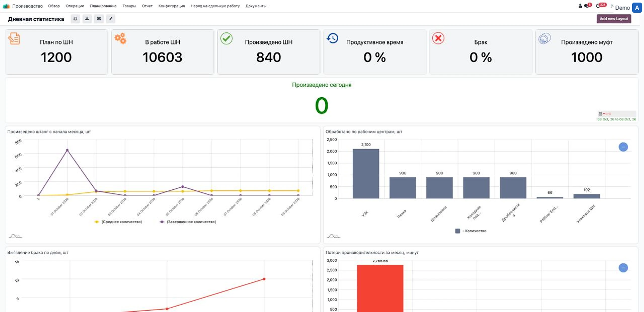
Task: Click the purple peak point at 01 October
Action: (67, 150)
